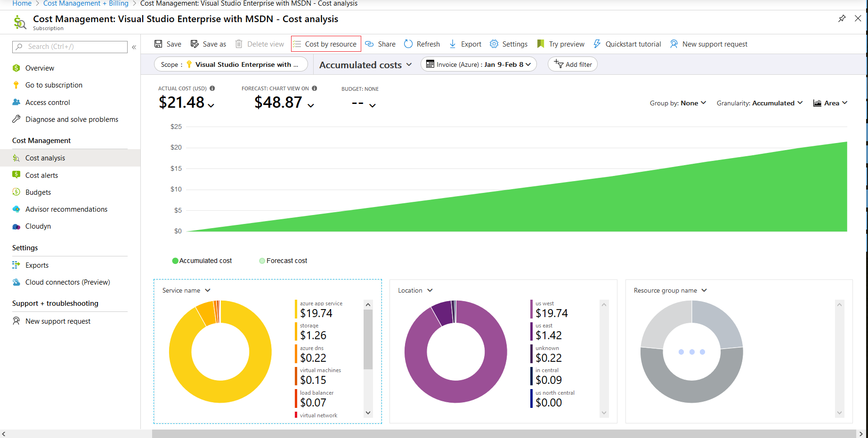The height and width of the screenshot is (438, 868).
Task: Click the info icon beside Forecast label
Action: (315, 88)
